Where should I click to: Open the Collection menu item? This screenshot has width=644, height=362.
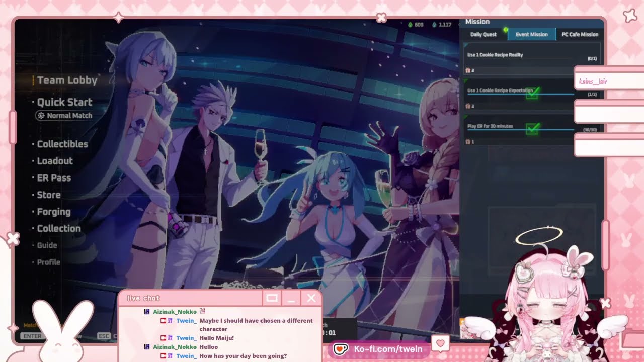coord(59,228)
